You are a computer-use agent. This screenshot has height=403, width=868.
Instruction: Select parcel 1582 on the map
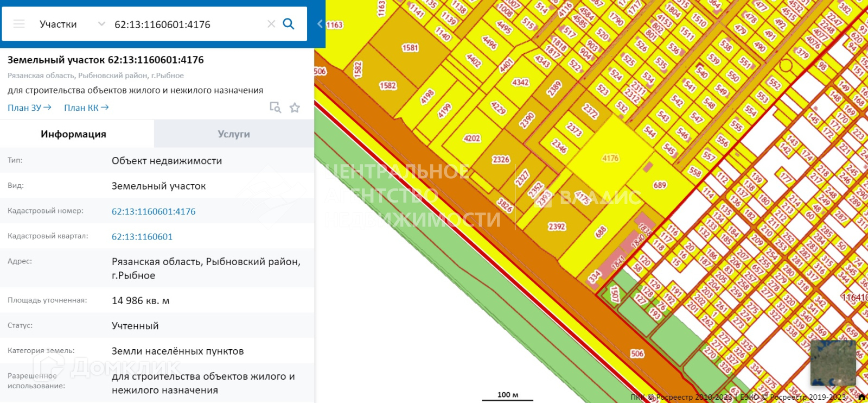pyautogui.click(x=388, y=86)
